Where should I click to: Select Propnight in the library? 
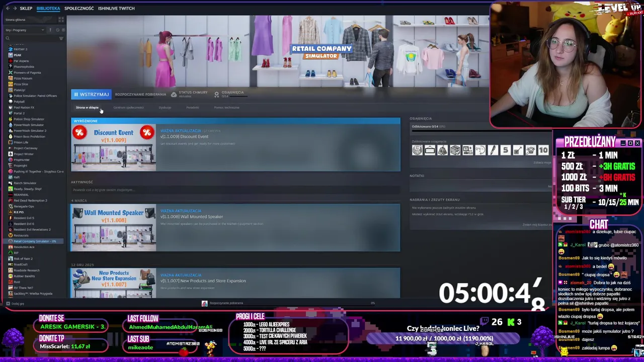[x=21, y=165]
